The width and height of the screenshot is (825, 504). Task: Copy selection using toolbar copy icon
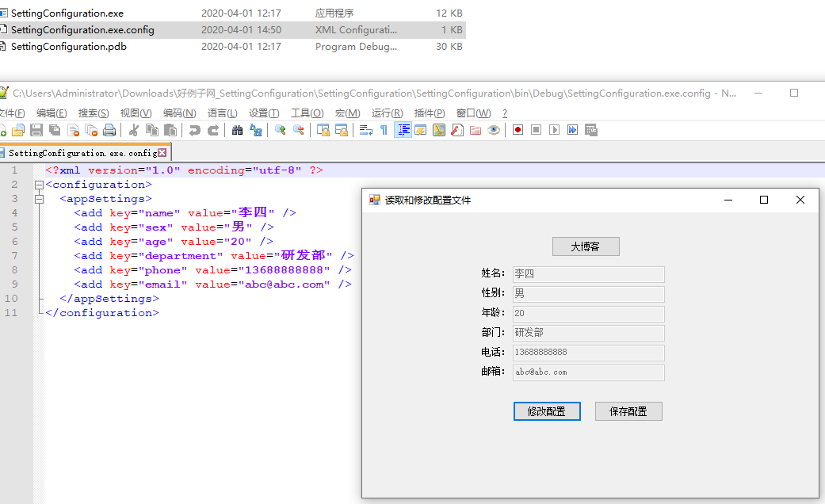pyautogui.click(x=152, y=130)
